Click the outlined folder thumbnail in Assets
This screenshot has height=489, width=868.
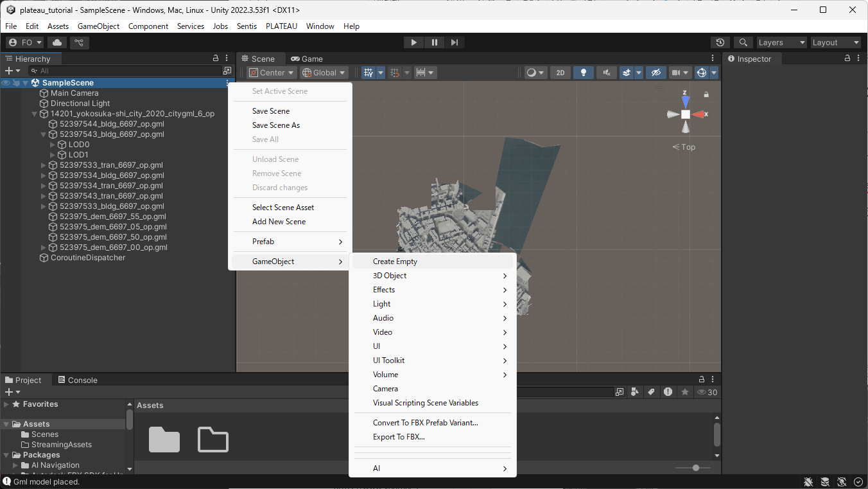point(213,439)
